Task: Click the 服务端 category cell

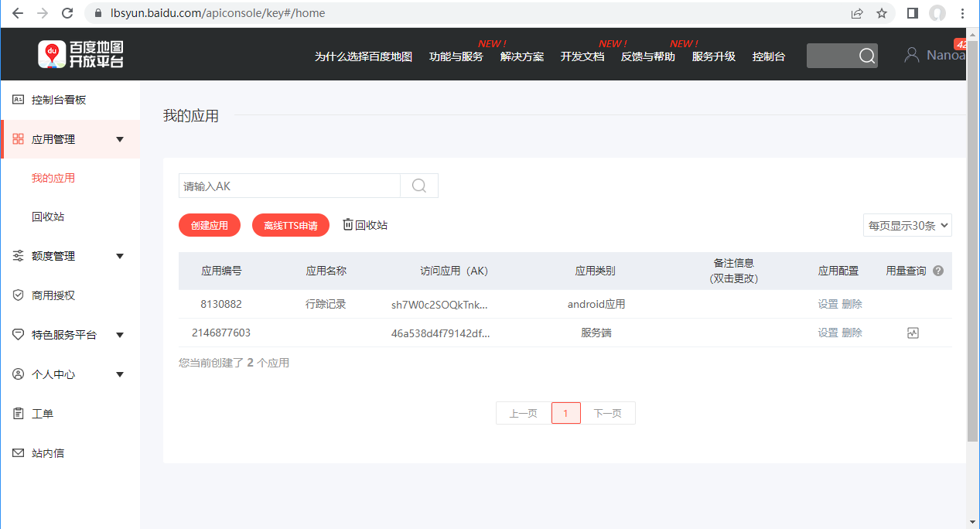Action: click(x=596, y=333)
